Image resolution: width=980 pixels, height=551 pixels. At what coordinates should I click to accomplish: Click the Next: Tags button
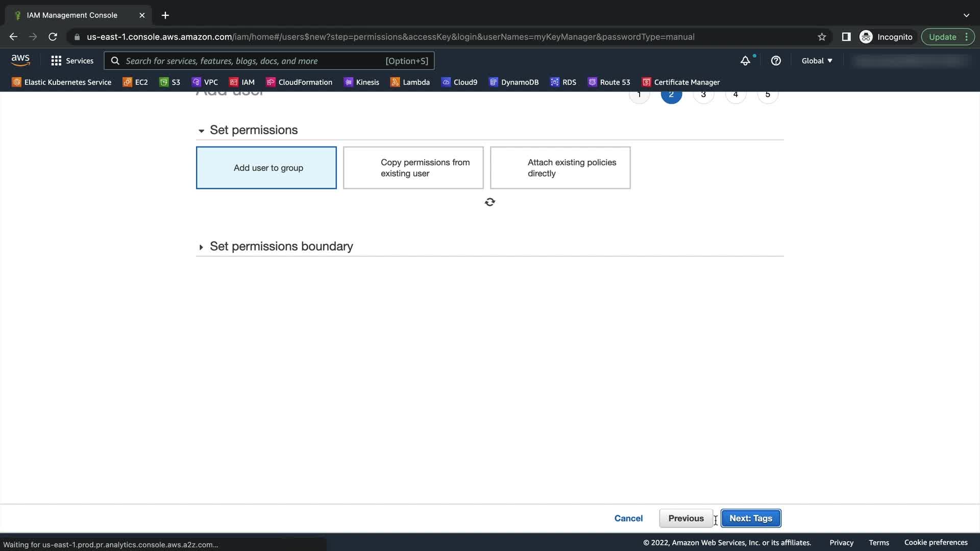750,518
